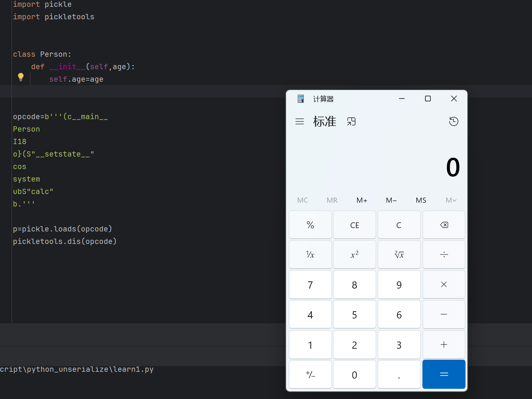Click the p=pickle.loads(opcode) line
Image resolution: width=532 pixels, height=399 pixels.
(x=63, y=229)
